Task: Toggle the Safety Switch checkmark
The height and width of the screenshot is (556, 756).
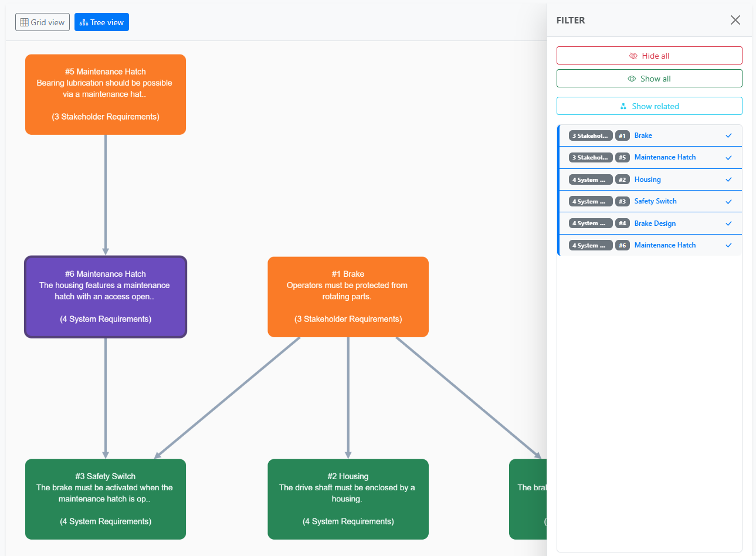Action: 729,201
